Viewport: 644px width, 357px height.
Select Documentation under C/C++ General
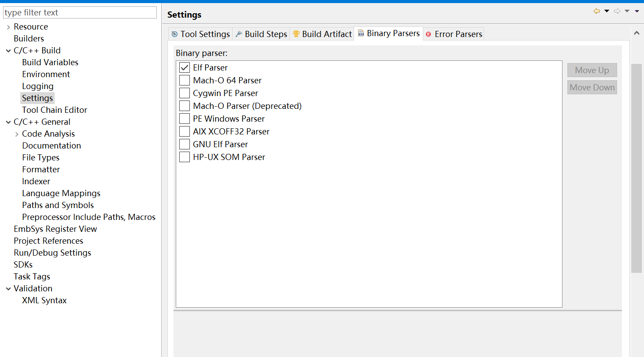[x=52, y=145]
